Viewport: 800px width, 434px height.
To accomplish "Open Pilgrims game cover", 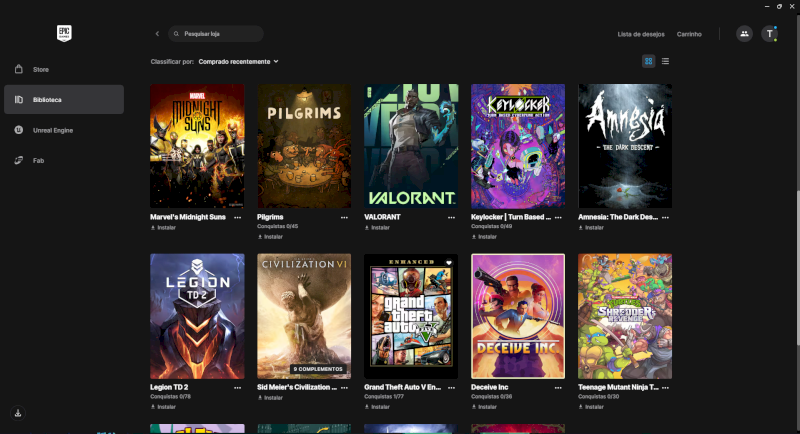I will tap(304, 146).
